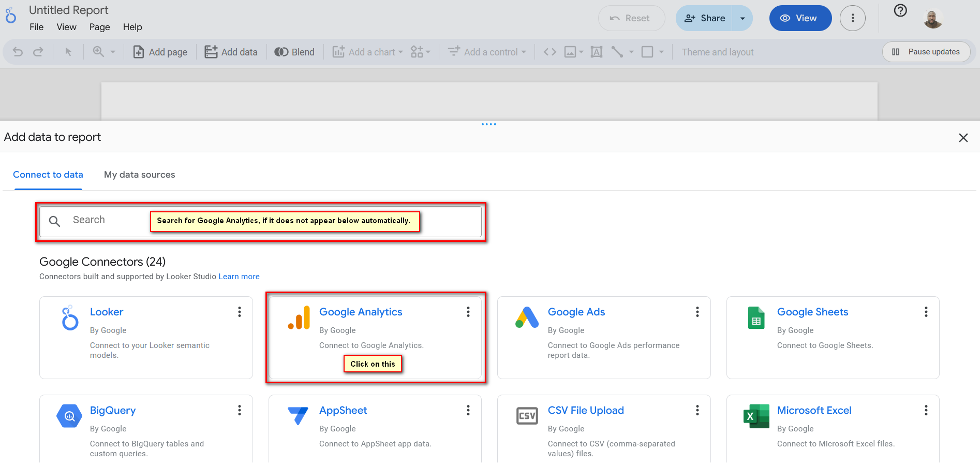The width and height of the screenshot is (980, 463).
Task: Click the panel resize handle dots
Action: pos(489,124)
